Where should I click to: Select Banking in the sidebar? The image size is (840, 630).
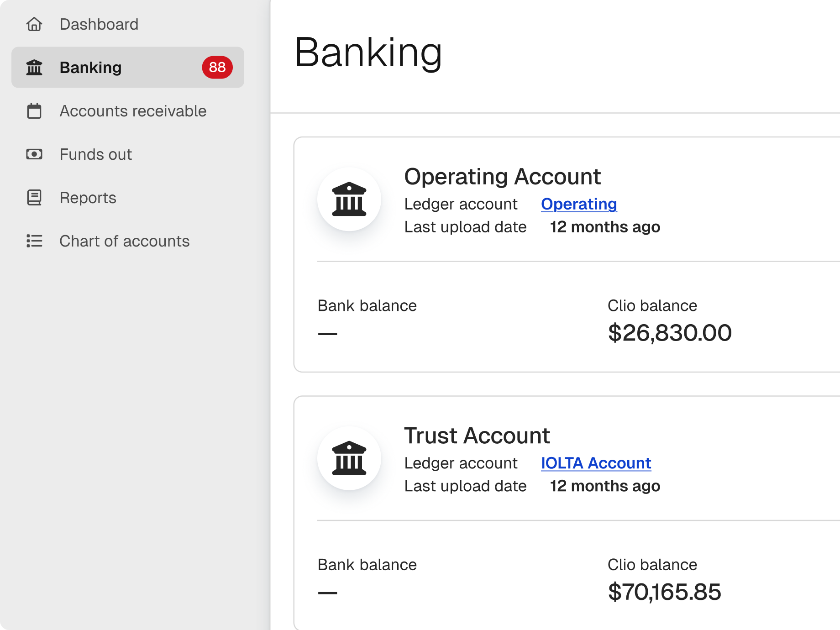point(128,68)
